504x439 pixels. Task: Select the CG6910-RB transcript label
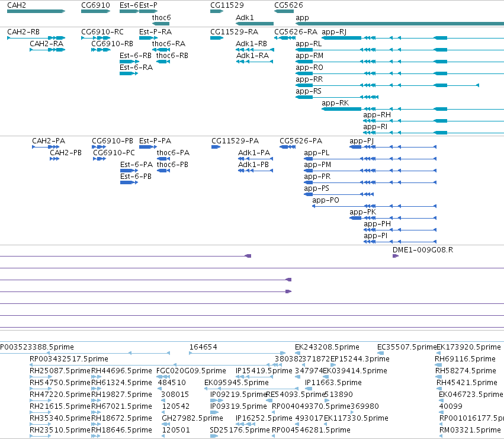[112, 44]
